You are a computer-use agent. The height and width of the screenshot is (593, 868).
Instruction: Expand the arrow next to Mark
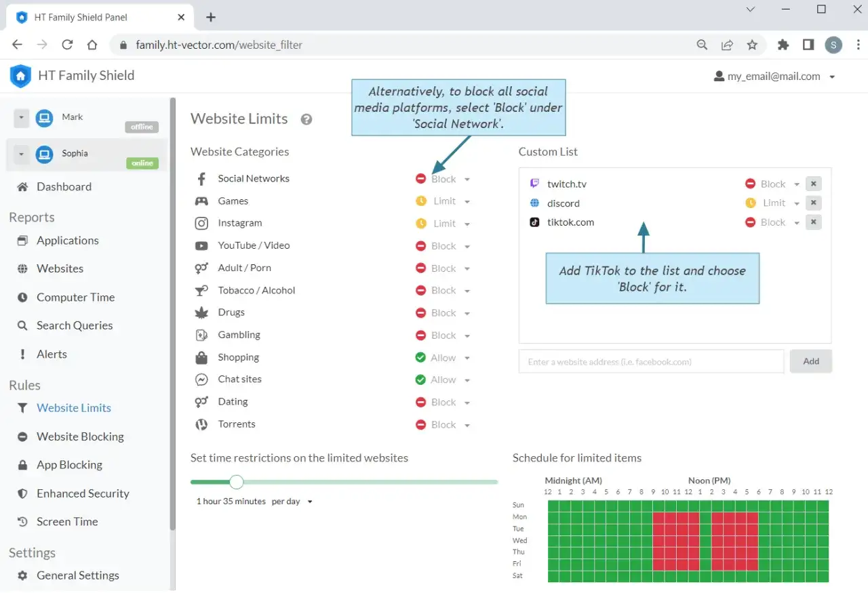(21, 118)
